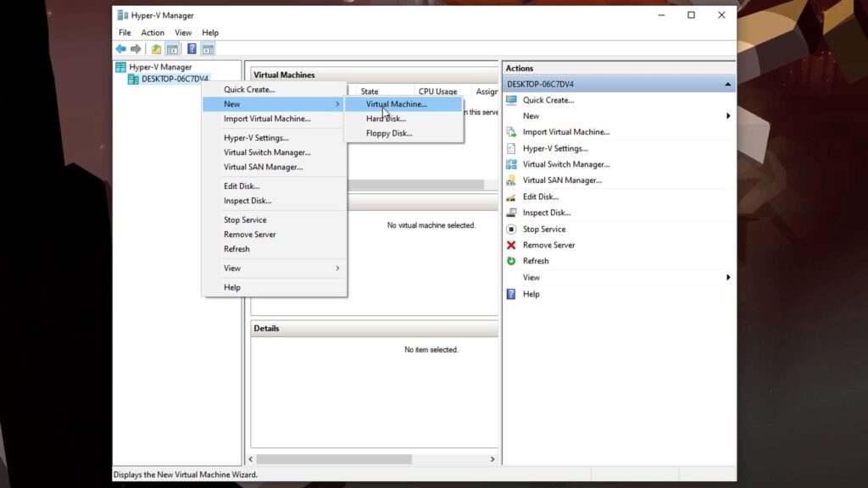Click the Back arrow toolbar icon
The image size is (868, 488).
point(120,48)
